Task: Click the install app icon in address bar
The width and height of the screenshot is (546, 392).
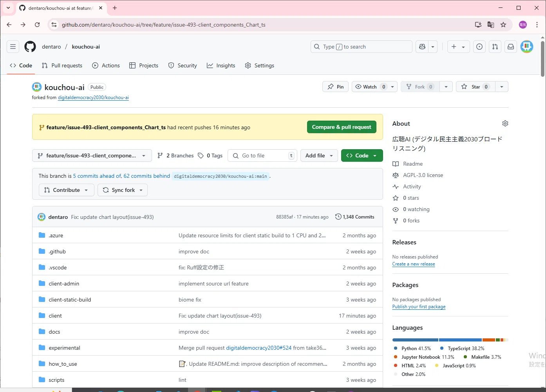Action: pyautogui.click(x=478, y=25)
